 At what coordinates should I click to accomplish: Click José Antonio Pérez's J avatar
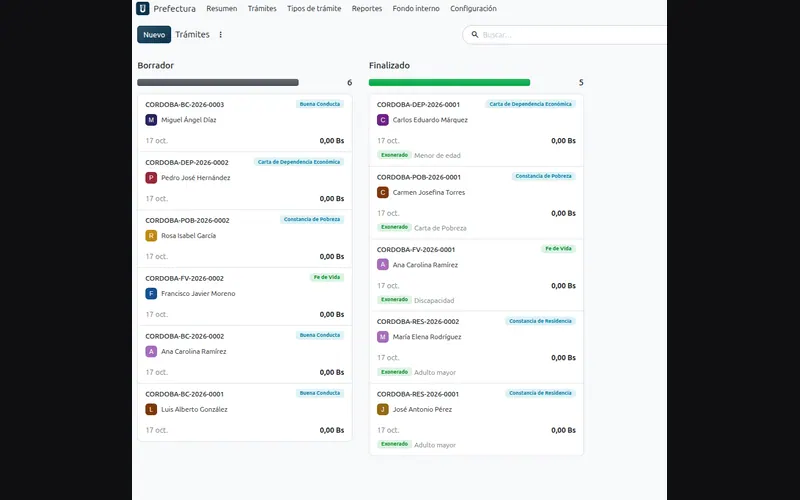coord(383,409)
